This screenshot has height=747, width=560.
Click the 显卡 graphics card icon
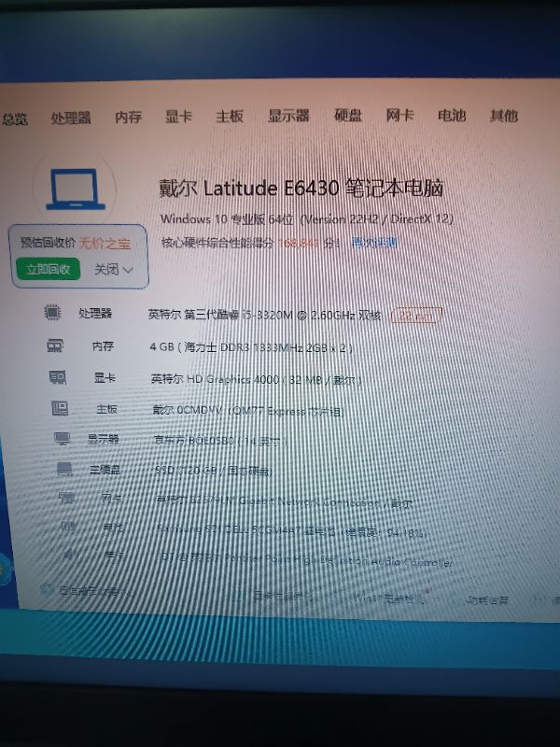click(58, 377)
